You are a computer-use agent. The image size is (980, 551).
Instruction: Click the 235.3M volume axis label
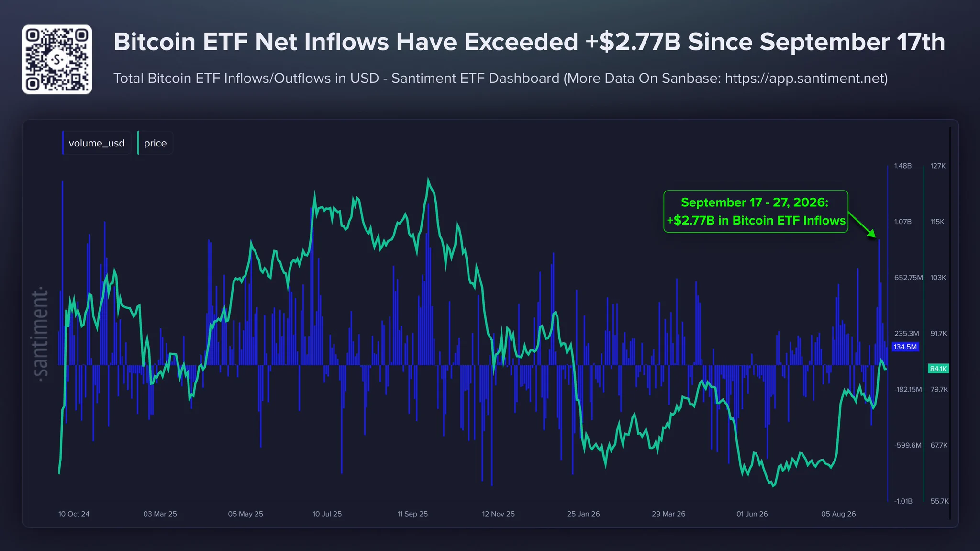coord(906,334)
